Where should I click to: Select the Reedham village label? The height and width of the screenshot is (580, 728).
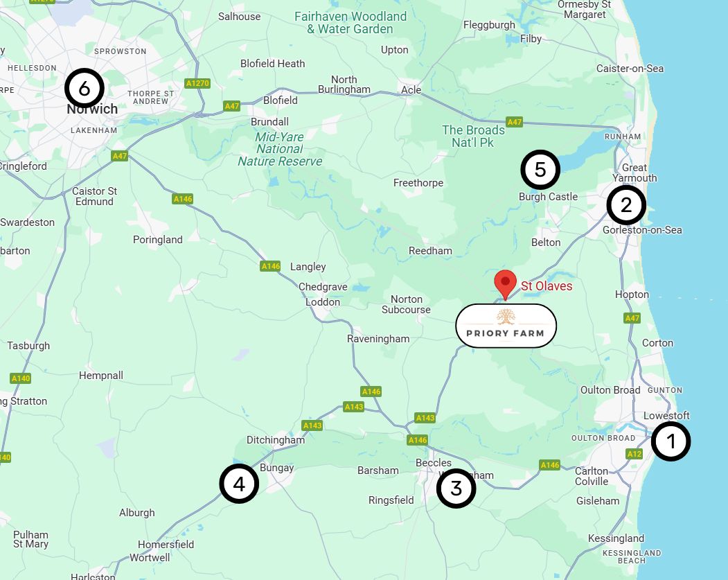430,251
